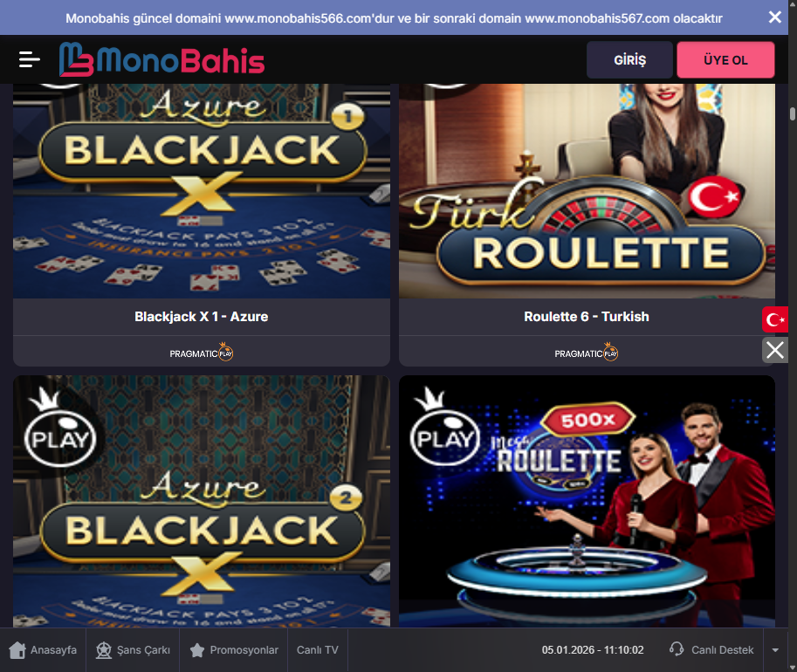Click the page vertical scrollbar thumb

tap(793, 113)
